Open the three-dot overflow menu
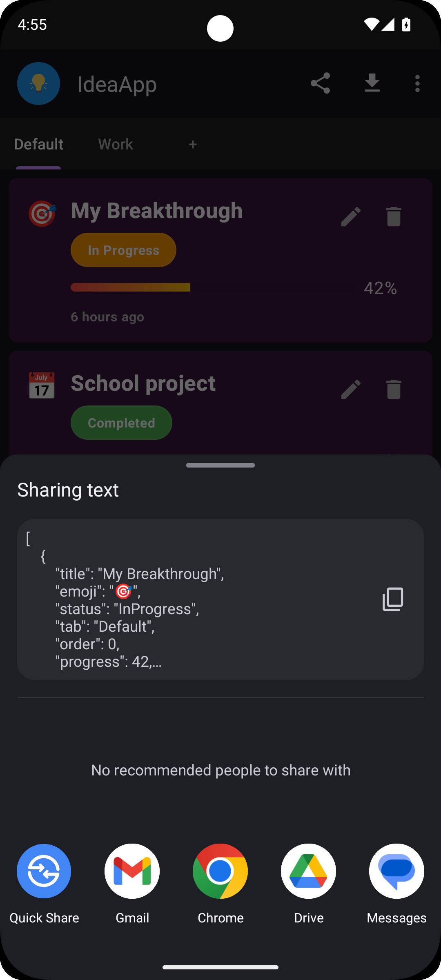 tap(417, 84)
